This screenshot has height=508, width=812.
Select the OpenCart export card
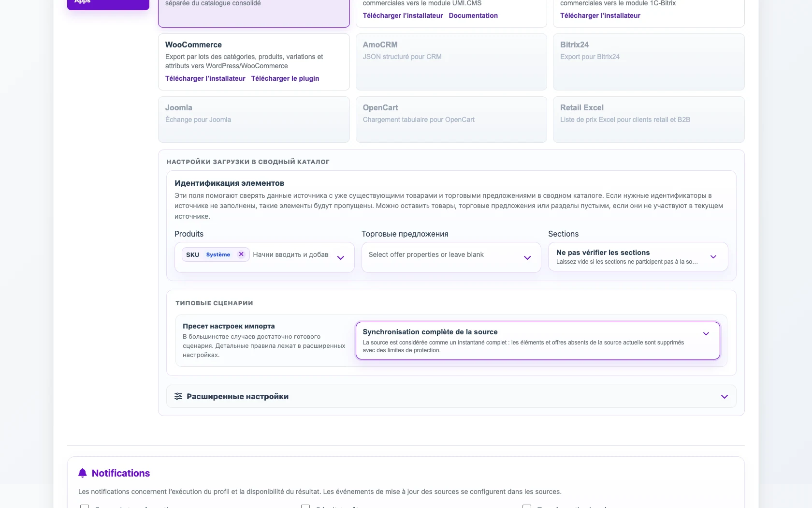coord(451,120)
